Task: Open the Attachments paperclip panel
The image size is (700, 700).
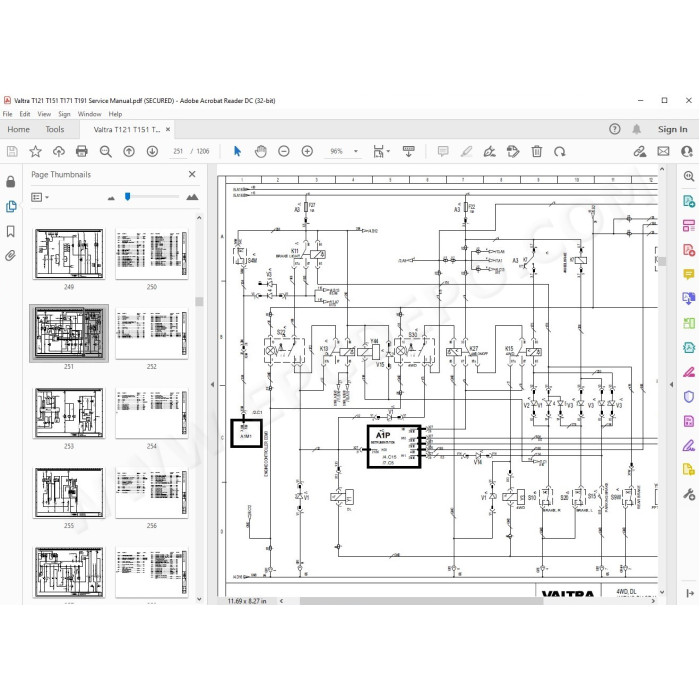Action: click(11, 255)
